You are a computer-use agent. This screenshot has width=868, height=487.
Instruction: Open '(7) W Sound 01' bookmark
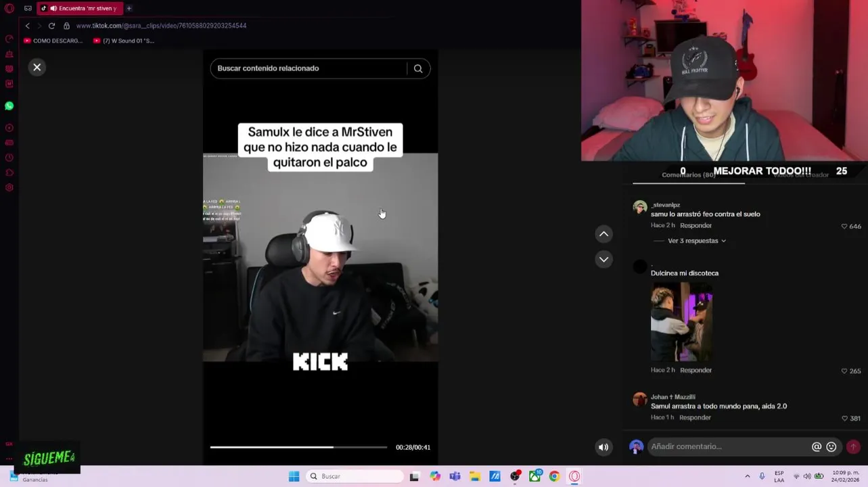point(124,41)
